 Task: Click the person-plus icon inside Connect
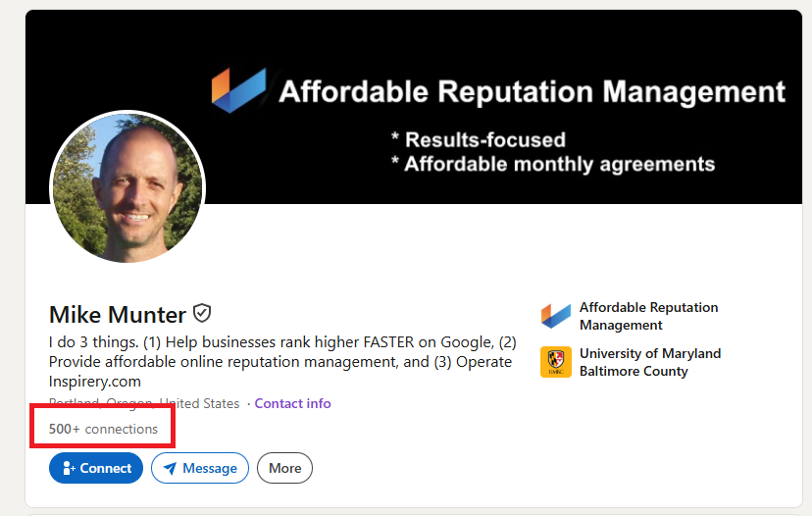pyautogui.click(x=69, y=468)
